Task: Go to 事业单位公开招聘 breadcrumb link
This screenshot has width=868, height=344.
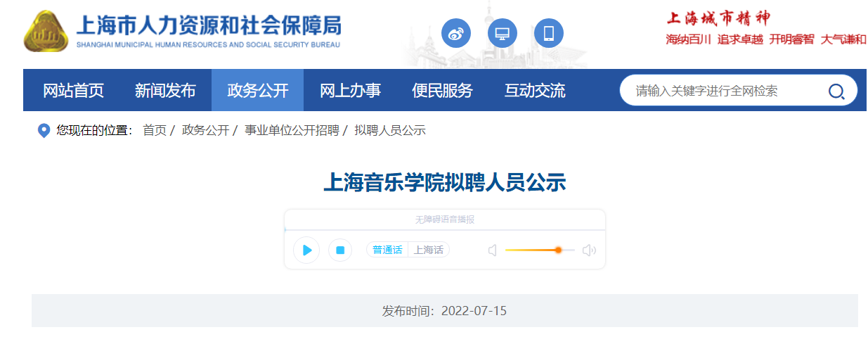Action: (x=292, y=131)
